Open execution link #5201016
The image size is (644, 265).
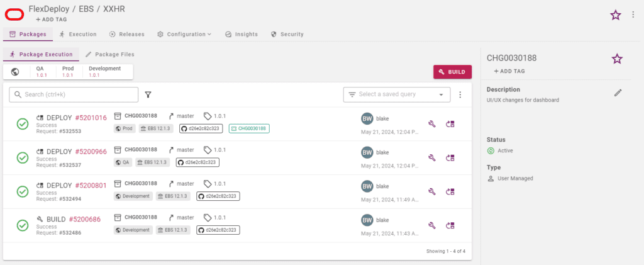(x=91, y=118)
